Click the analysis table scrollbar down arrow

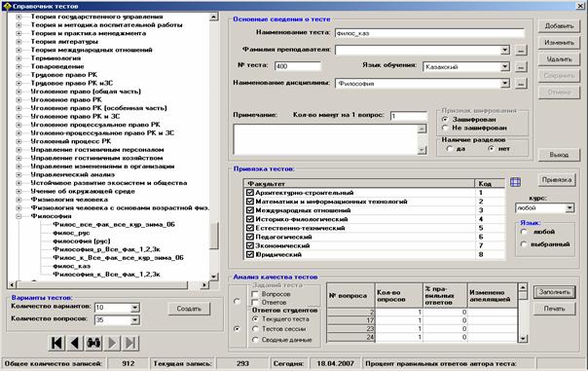click(523, 338)
